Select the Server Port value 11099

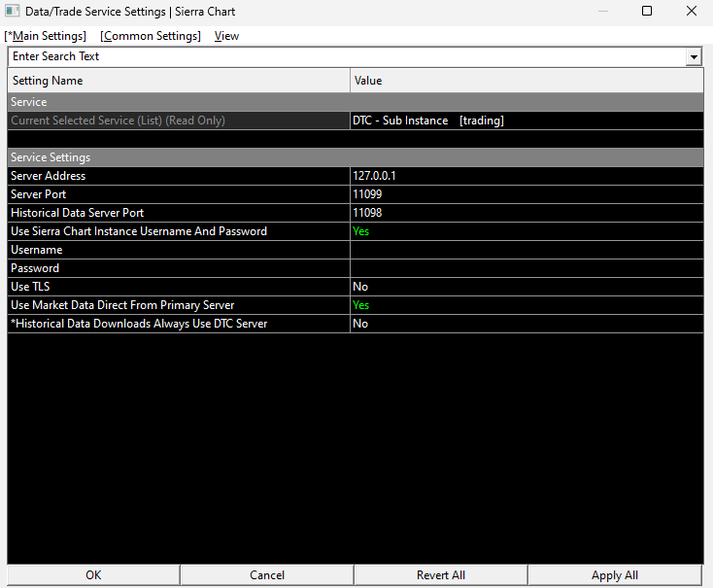coord(526,194)
